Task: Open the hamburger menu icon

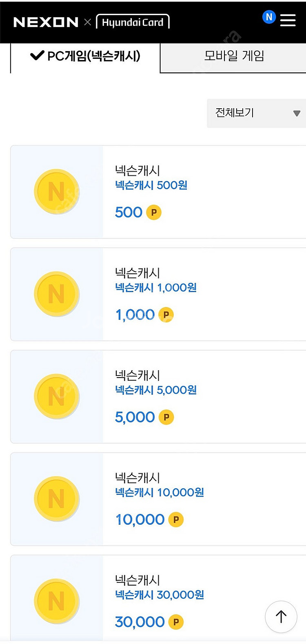Action: coord(288,20)
